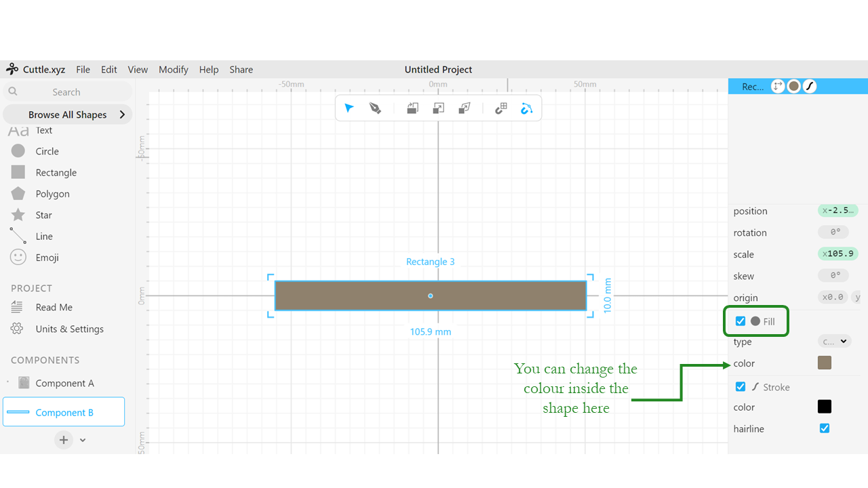This screenshot has height=488, width=868.
Task: Open Units & Settings
Action: (x=70, y=329)
